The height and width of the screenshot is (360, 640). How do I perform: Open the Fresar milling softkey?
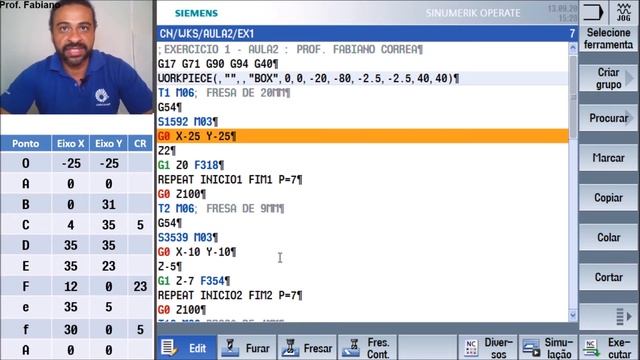click(x=307, y=348)
